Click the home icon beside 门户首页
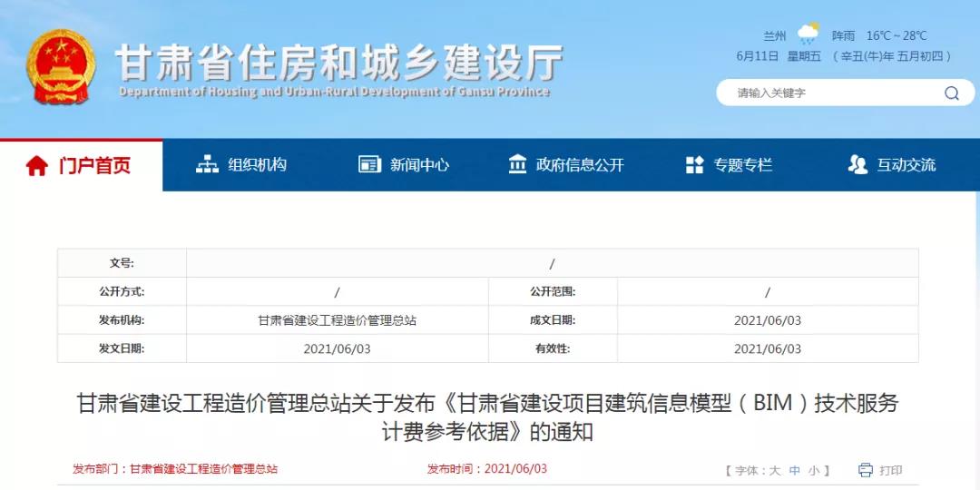The height and width of the screenshot is (490, 980). (36, 166)
